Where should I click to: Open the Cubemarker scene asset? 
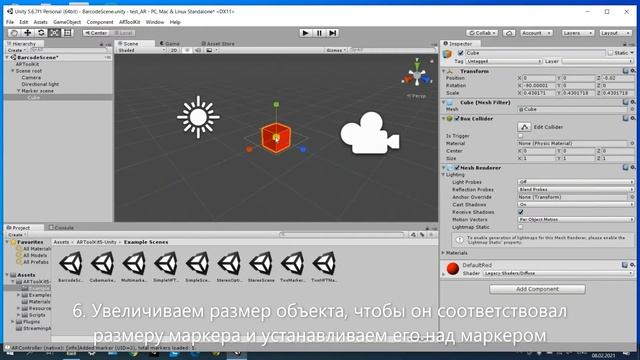pos(102,267)
